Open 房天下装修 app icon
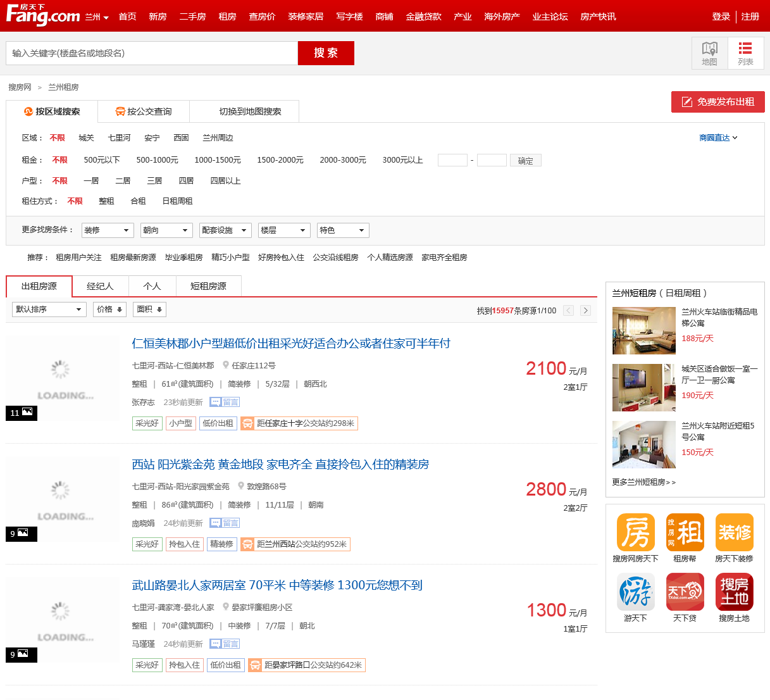Viewport: 770px width, 700px height. point(734,533)
